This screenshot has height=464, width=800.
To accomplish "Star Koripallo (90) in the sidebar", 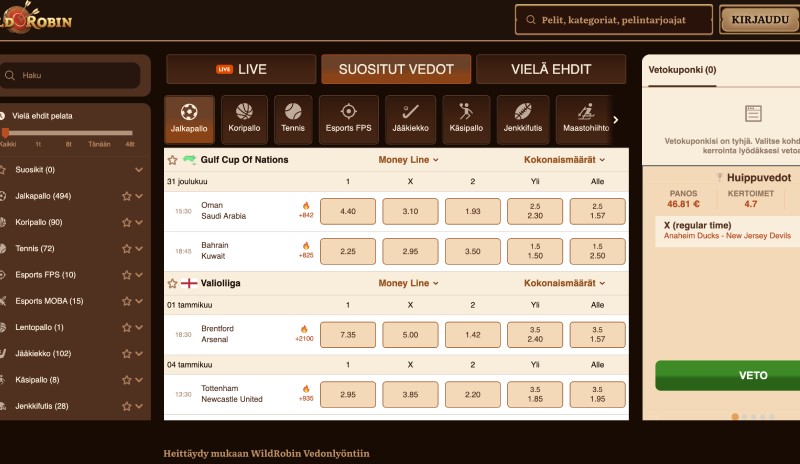I will coord(127,223).
